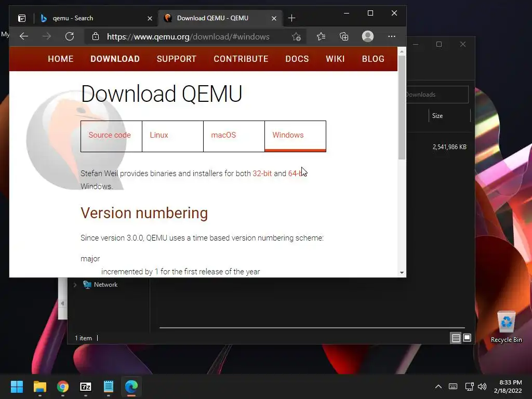Viewport: 532px width, 399px height.
Task: Add this page to favorites
Action: point(296,37)
